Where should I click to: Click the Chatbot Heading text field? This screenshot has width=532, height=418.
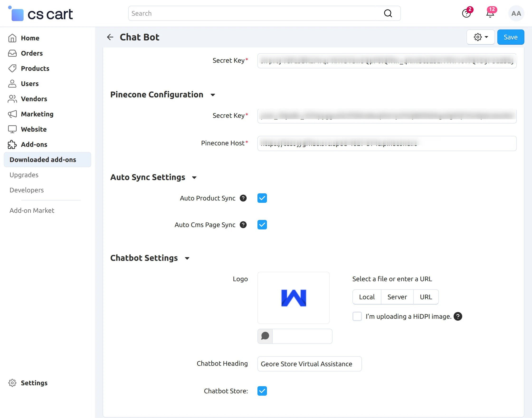point(309,364)
